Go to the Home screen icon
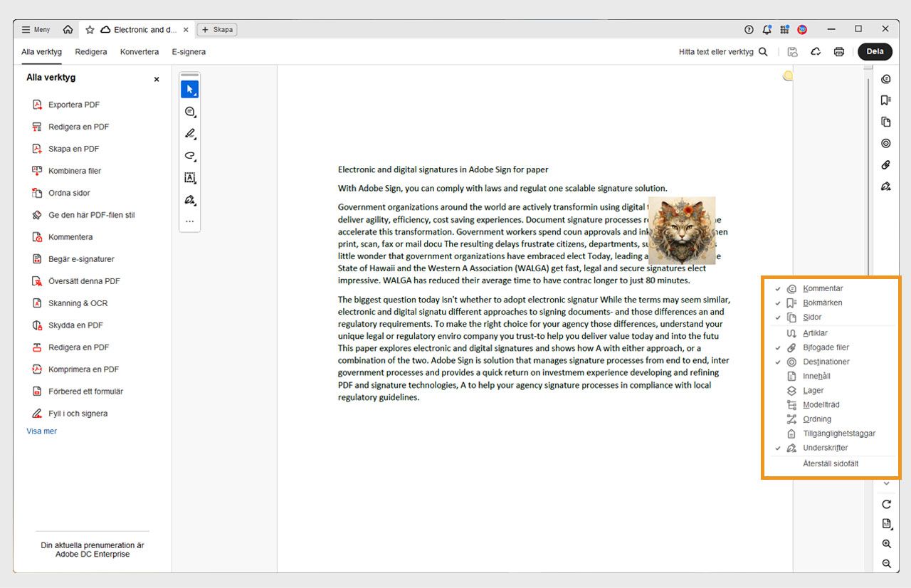This screenshot has height=588, width=911. [x=68, y=30]
